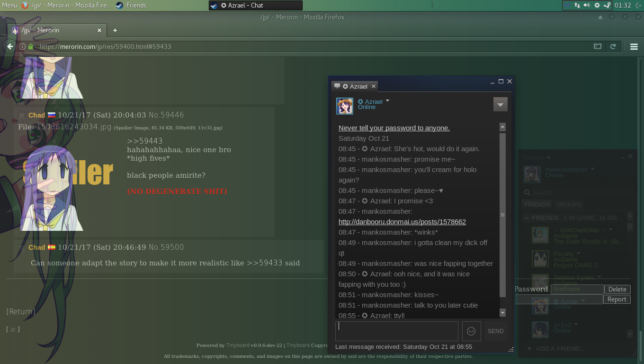This screenshot has width=644, height=364.
Task: Open the Steam tray icon
Action: coord(607,5)
